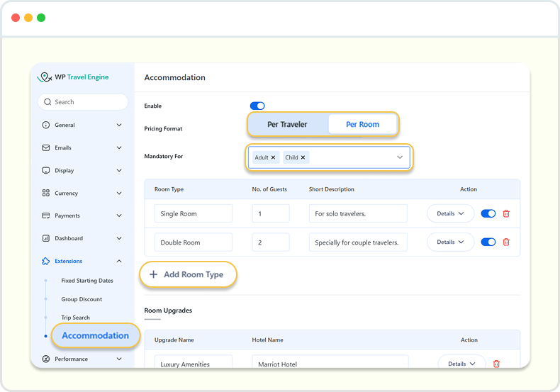Toggle the Double Room switch off
The height and width of the screenshot is (392, 560).
[488, 242]
